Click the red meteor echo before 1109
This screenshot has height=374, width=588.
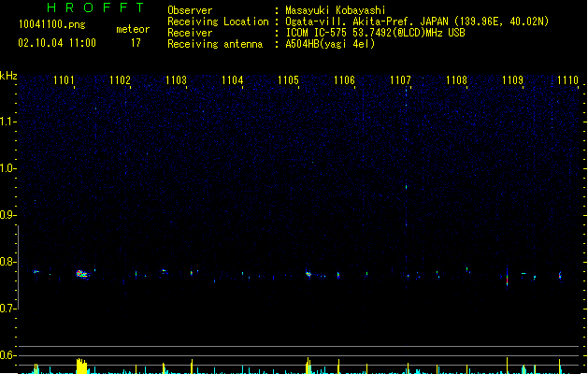pyautogui.click(x=507, y=279)
